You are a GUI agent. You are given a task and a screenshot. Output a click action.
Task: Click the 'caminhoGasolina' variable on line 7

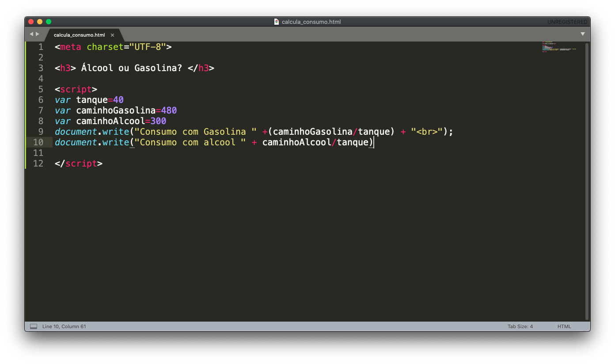[x=116, y=110]
